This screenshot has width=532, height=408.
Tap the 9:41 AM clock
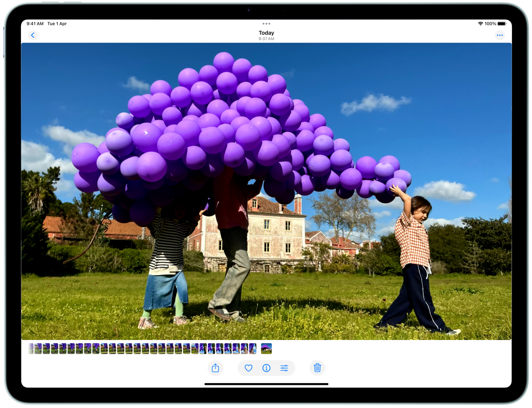coord(35,24)
